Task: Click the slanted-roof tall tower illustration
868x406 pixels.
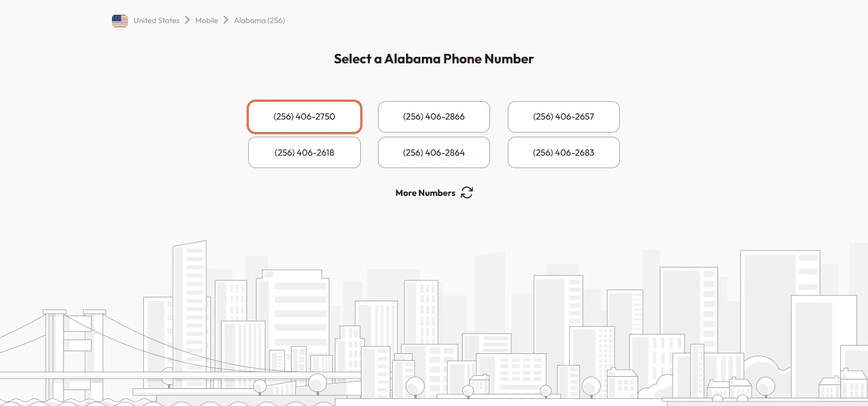Action: (x=190, y=284)
